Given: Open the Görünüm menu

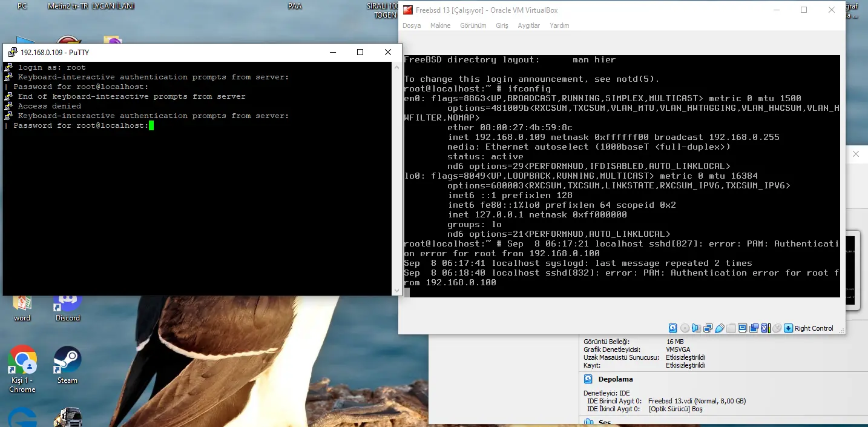Looking at the screenshot, I should [x=473, y=25].
